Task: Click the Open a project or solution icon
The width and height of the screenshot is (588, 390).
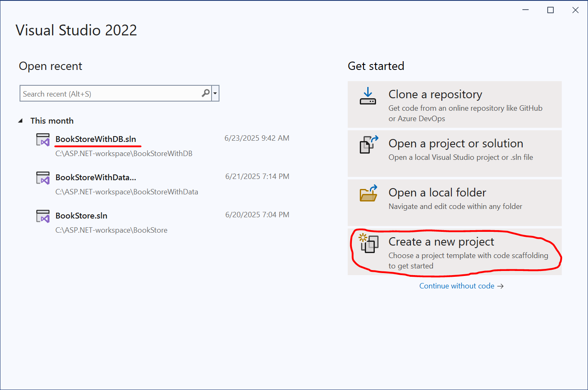Action: [369, 144]
